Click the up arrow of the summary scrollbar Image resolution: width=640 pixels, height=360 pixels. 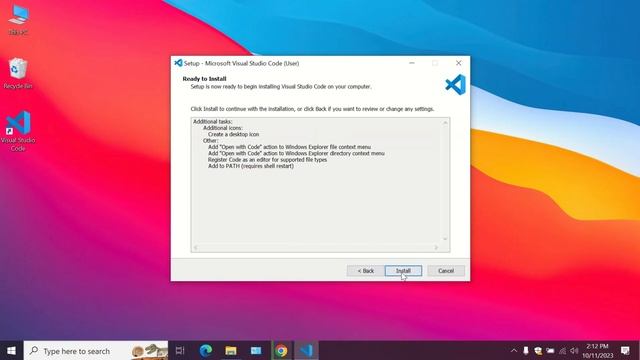pyautogui.click(x=445, y=122)
